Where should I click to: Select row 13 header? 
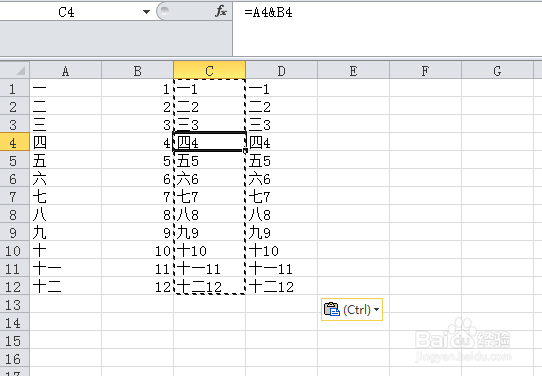click(15, 304)
